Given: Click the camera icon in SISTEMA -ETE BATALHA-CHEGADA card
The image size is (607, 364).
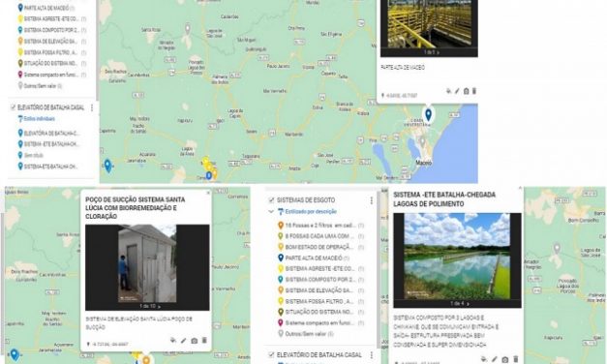Looking at the screenshot, I should [504, 360].
